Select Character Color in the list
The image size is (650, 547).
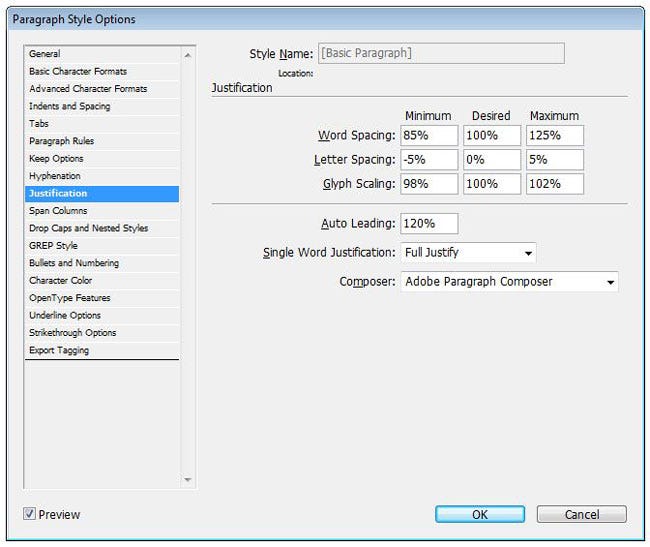pos(102,280)
